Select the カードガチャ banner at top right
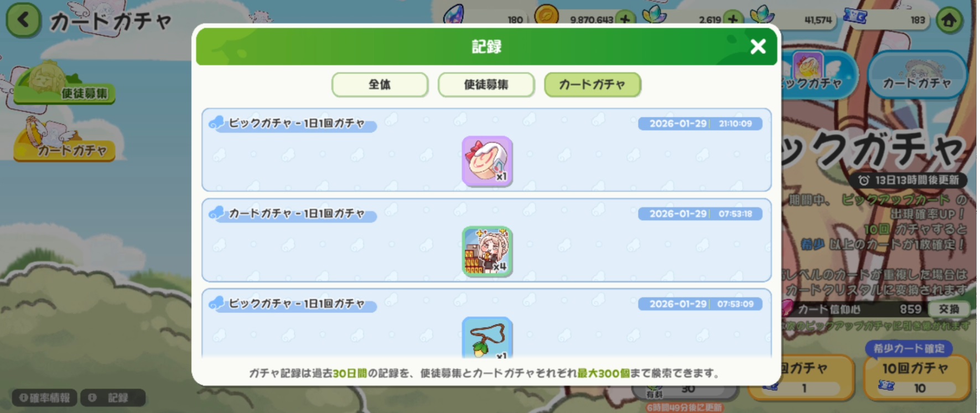 [916, 76]
